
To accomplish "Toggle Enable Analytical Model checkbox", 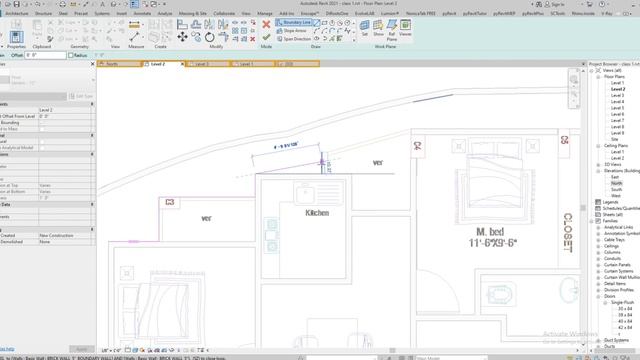I will tap(42, 148).
